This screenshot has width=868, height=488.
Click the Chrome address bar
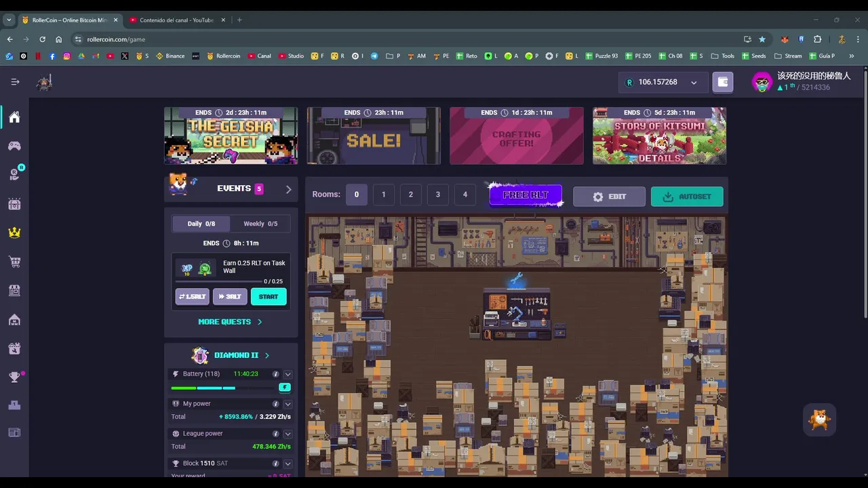click(x=407, y=39)
